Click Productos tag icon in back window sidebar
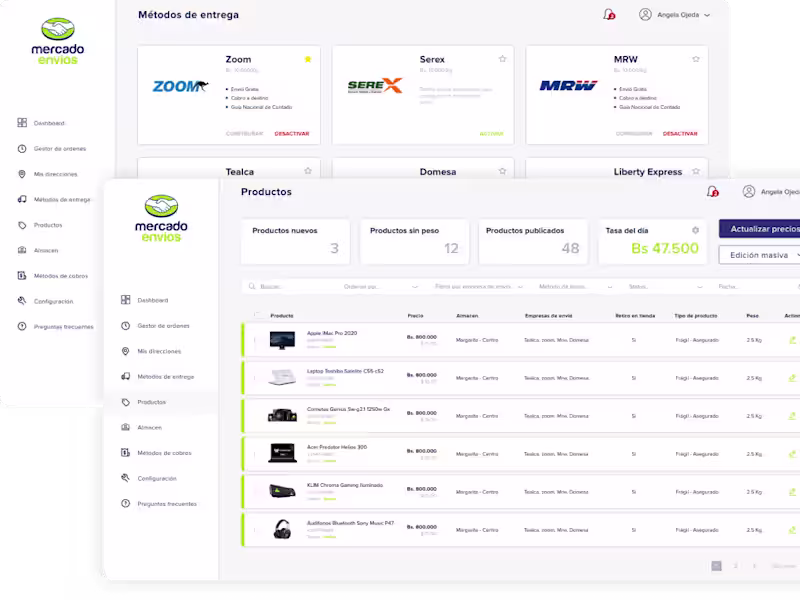Image resolution: width=800 pixels, height=600 pixels. click(22, 225)
